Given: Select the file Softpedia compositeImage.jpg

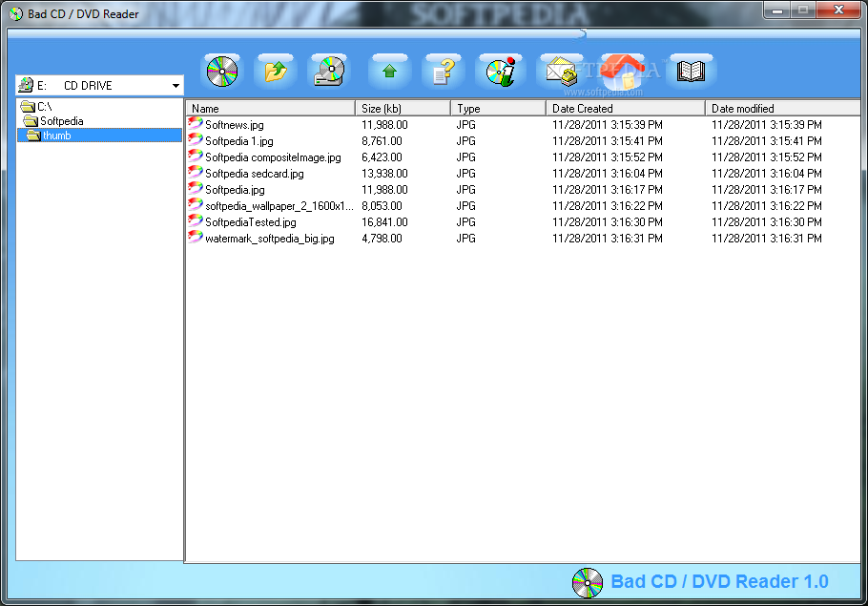Looking at the screenshot, I should (x=273, y=157).
